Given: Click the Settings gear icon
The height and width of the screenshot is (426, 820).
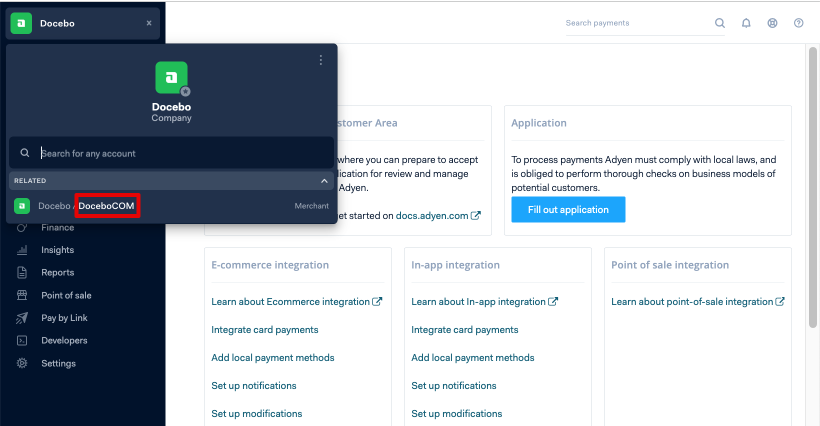Looking at the screenshot, I should (x=22, y=363).
